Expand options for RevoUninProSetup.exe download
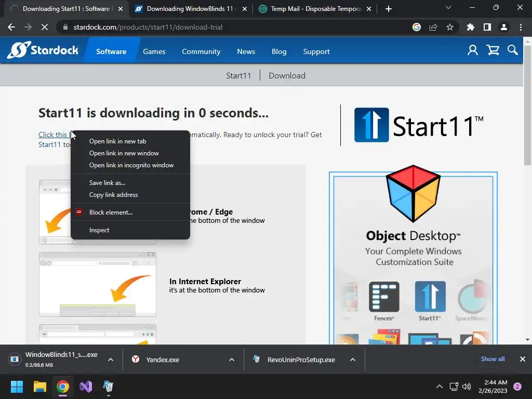 (353, 360)
